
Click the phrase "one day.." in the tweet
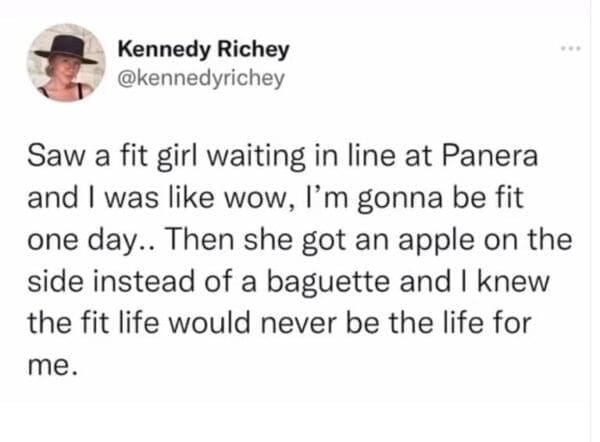click(x=98, y=241)
